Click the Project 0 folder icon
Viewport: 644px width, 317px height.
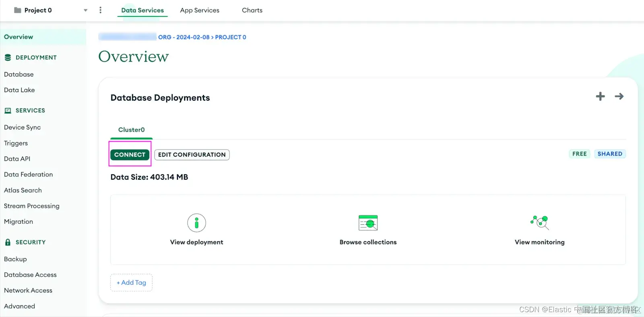point(17,10)
